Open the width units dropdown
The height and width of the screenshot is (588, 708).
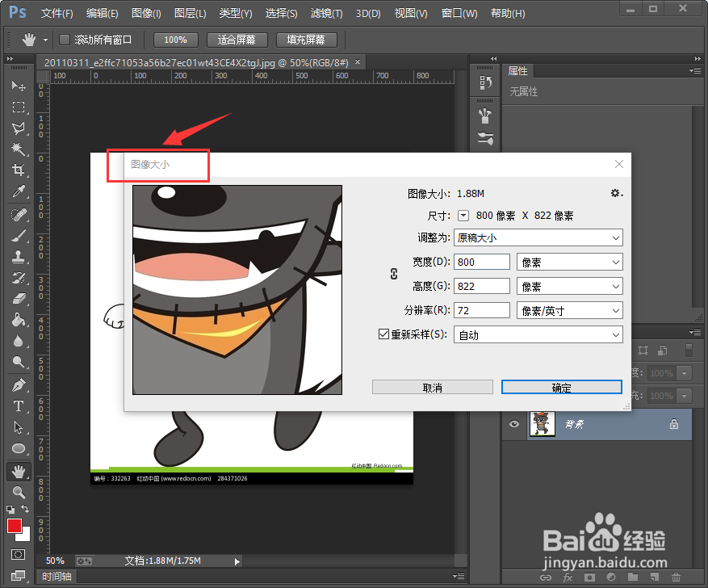pos(570,262)
